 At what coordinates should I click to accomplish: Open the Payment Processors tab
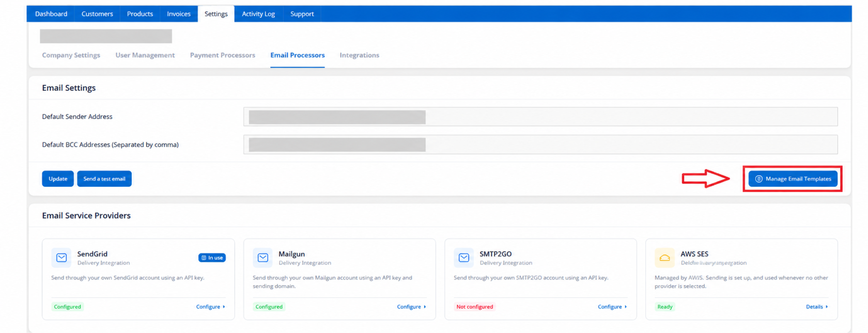pyautogui.click(x=223, y=55)
